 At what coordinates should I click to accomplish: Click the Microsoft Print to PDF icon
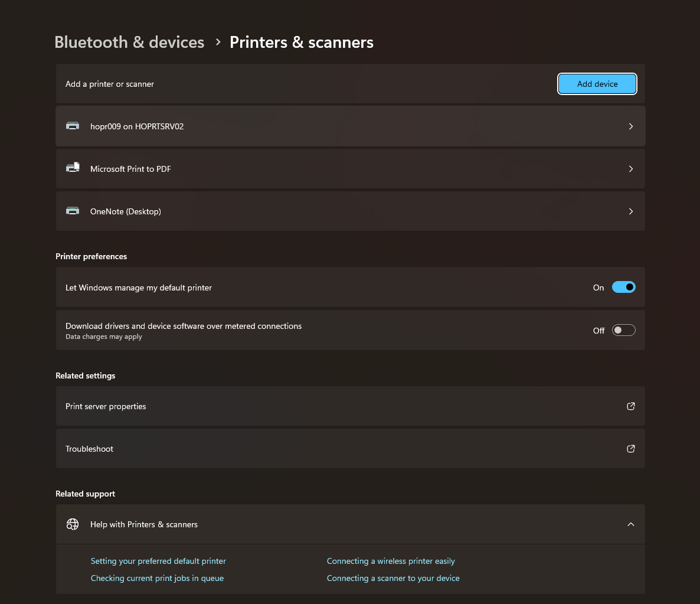(73, 168)
